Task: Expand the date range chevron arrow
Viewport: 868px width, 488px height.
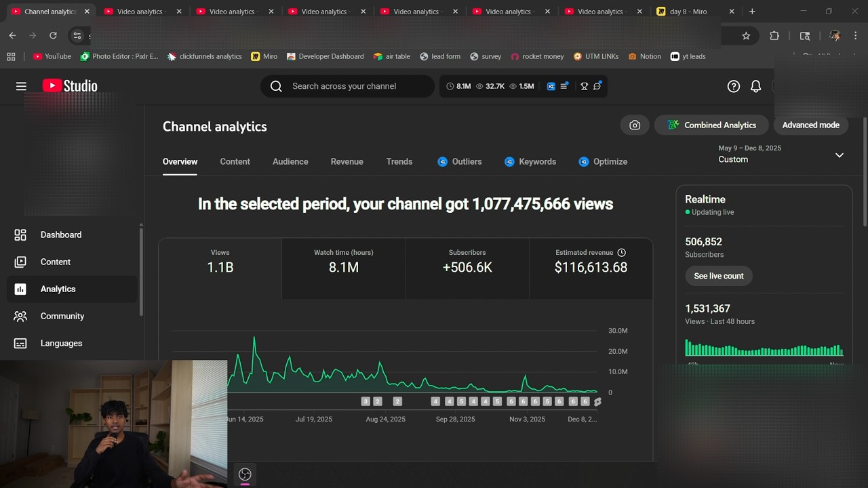Action: coord(840,155)
